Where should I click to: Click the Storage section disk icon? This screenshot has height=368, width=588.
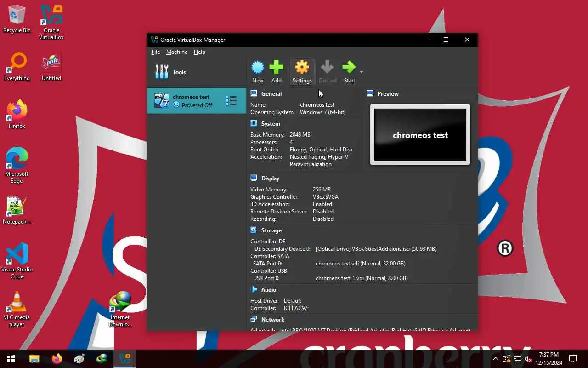(x=254, y=230)
